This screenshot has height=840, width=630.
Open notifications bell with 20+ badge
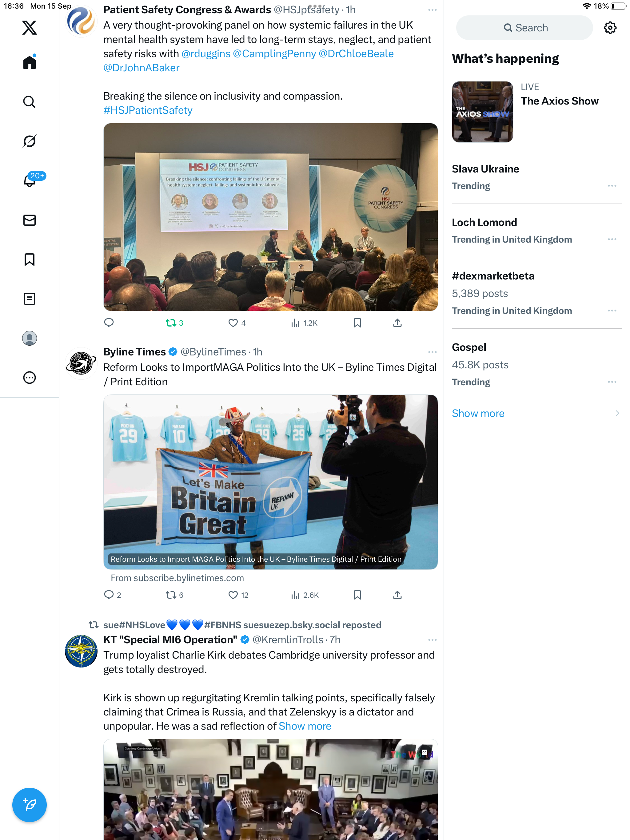coord(30,180)
